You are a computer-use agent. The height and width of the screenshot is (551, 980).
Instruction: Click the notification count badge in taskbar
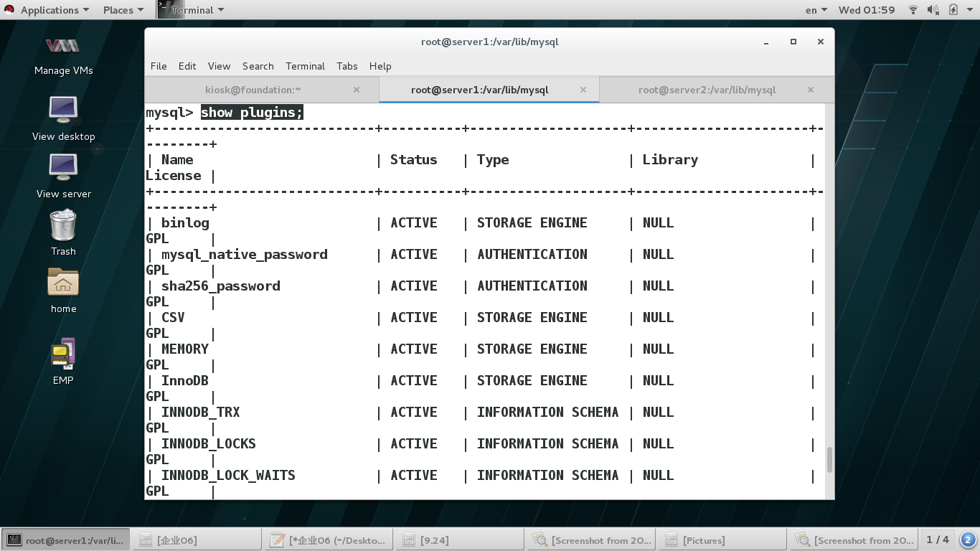tap(968, 540)
